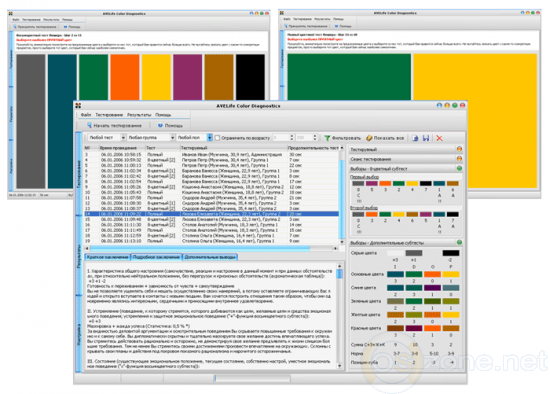Image resolution: width=550 pixels, height=394 pixels.
Task: Open the Любая группа dropdown
Action: 151,138
